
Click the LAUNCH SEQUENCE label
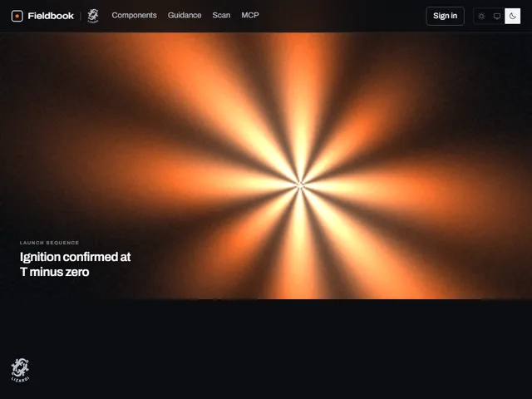pos(49,243)
